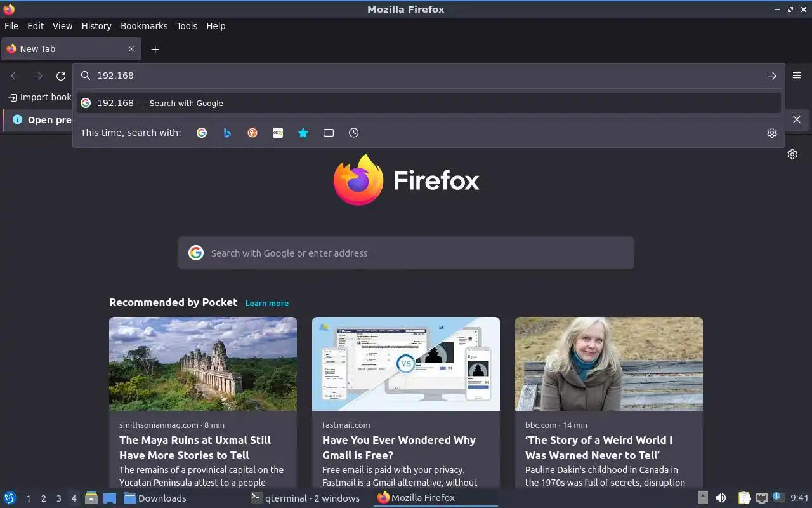Select the '192.168 — Search with Google' suggestion
Image resolution: width=812 pixels, height=508 pixels.
click(x=428, y=103)
